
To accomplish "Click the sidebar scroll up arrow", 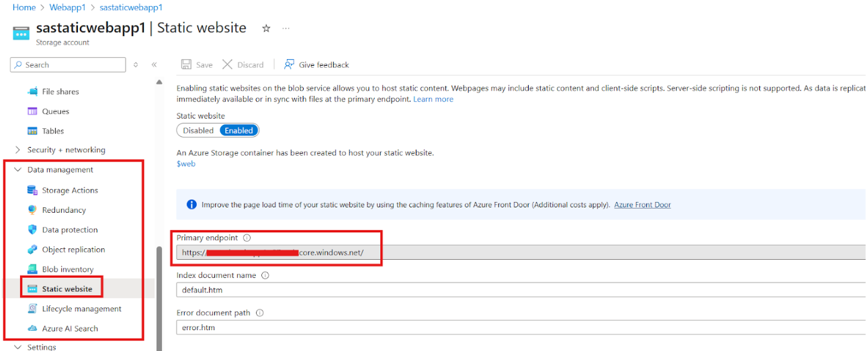I will pos(159,82).
